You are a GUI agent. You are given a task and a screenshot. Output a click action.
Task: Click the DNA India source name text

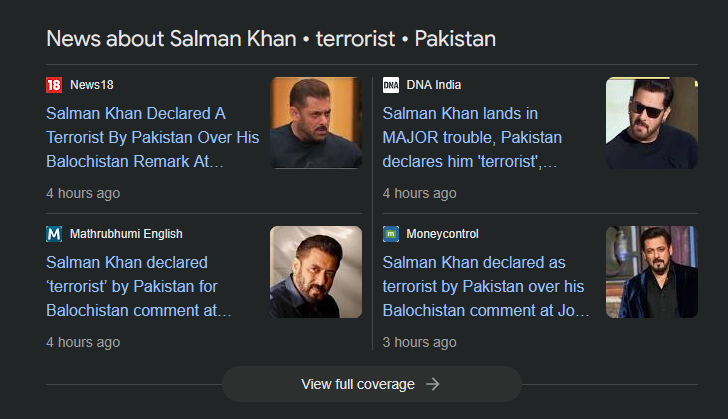(x=434, y=85)
